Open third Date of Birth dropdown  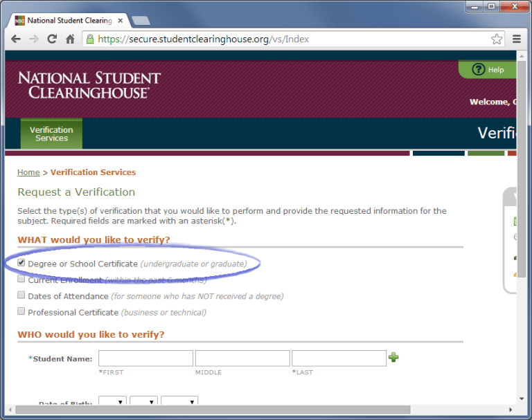click(x=179, y=401)
